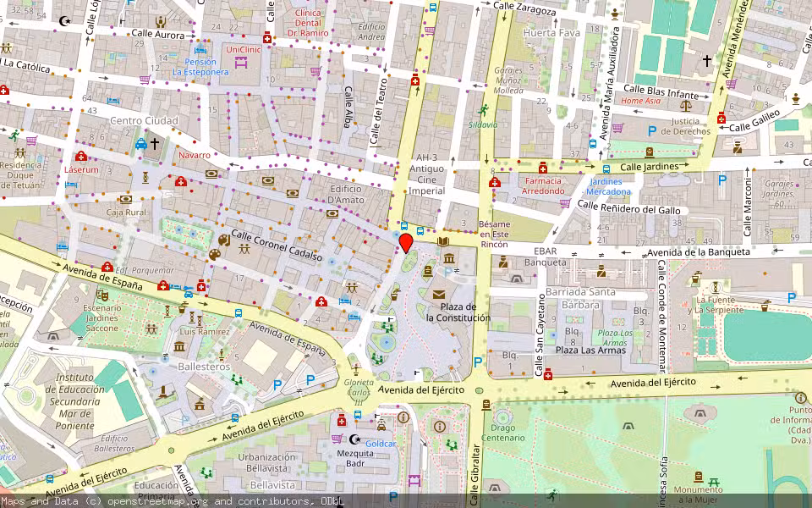This screenshot has width=812, height=508.
Task: Click the Goldcar rental label
Action: tap(381, 444)
